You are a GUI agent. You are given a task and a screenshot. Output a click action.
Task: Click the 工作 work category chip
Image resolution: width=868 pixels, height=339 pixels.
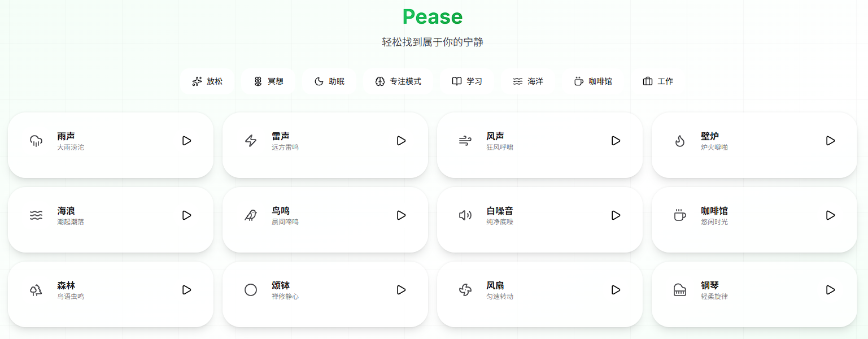pos(658,81)
